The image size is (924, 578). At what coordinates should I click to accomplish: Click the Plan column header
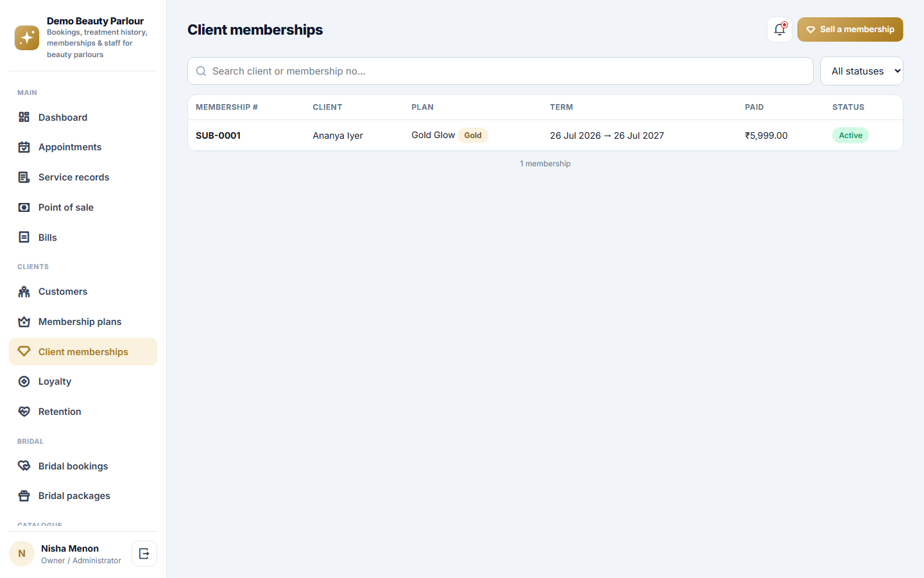pyautogui.click(x=422, y=107)
